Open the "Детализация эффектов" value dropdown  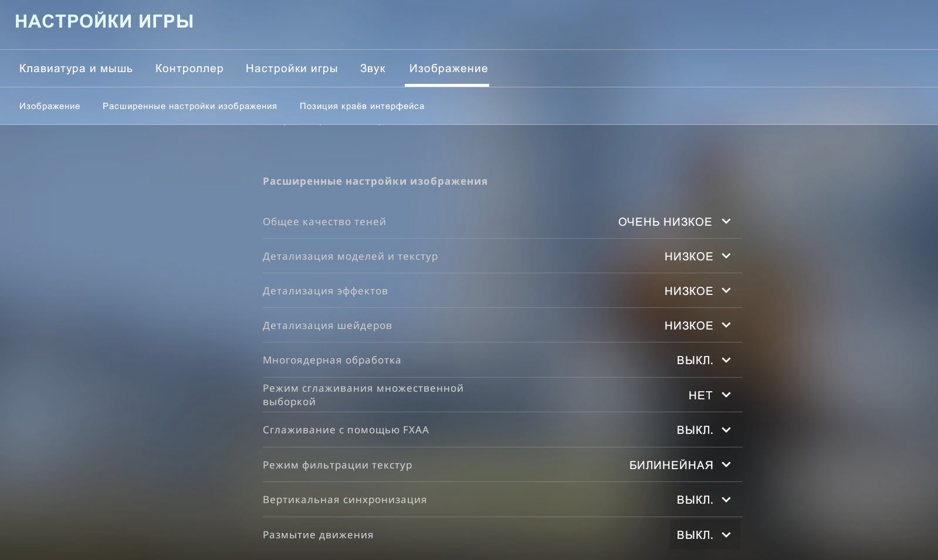pyautogui.click(x=698, y=291)
